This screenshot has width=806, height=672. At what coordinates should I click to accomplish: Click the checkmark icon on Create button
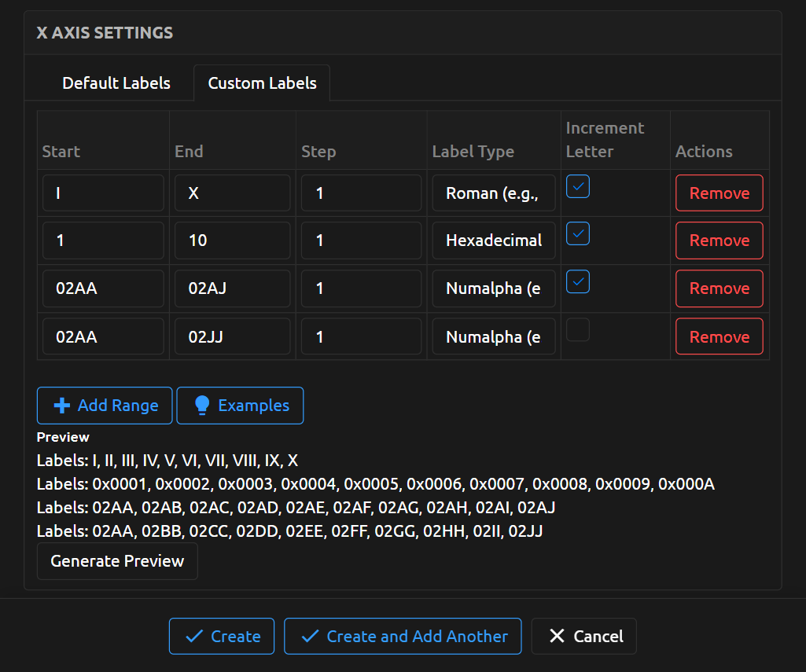[x=193, y=637]
